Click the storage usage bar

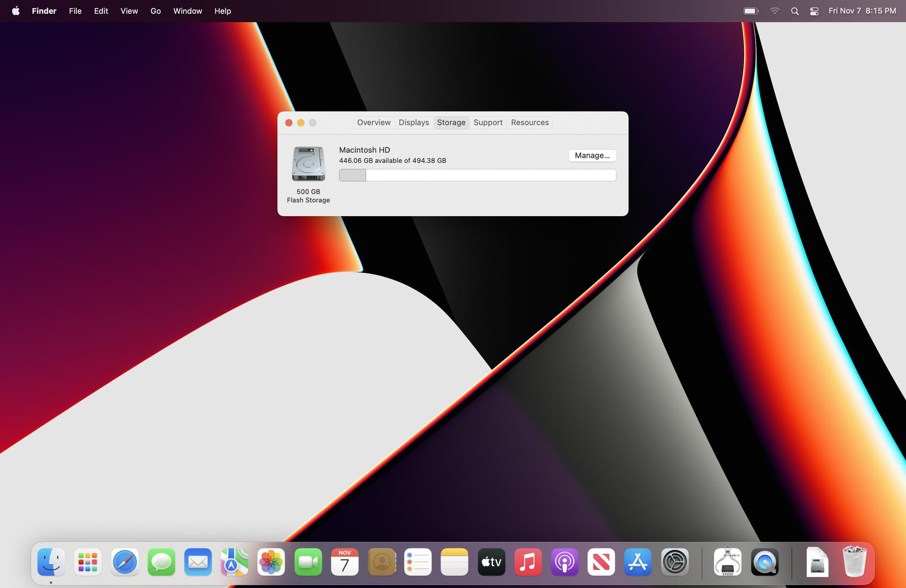coord(477,175)
